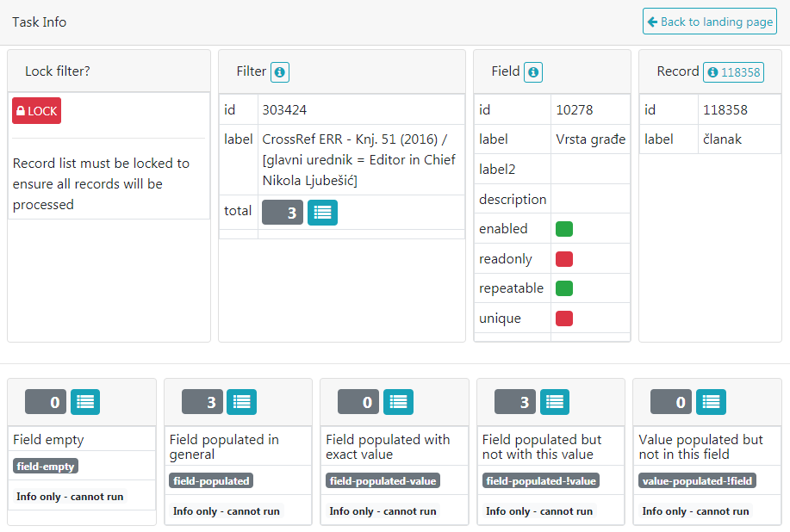
Task: Toggle the red readonly indicator
Action: click(564, 259)
